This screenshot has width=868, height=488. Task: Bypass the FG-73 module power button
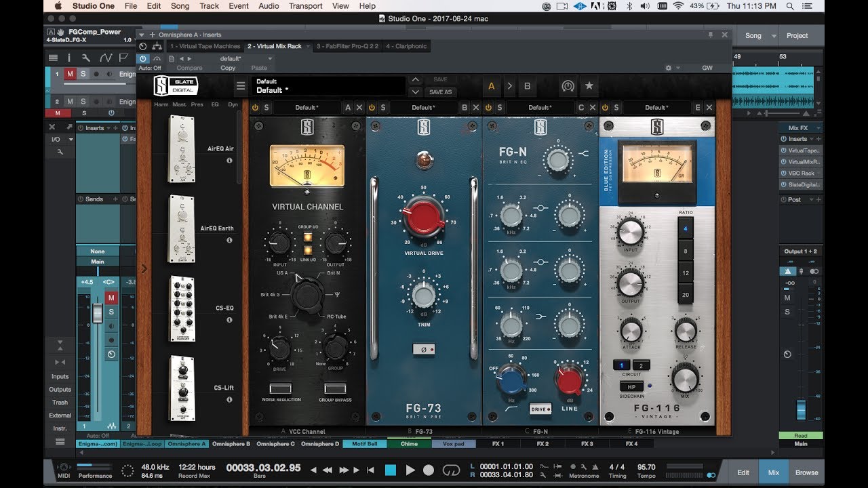click(372, 108)
